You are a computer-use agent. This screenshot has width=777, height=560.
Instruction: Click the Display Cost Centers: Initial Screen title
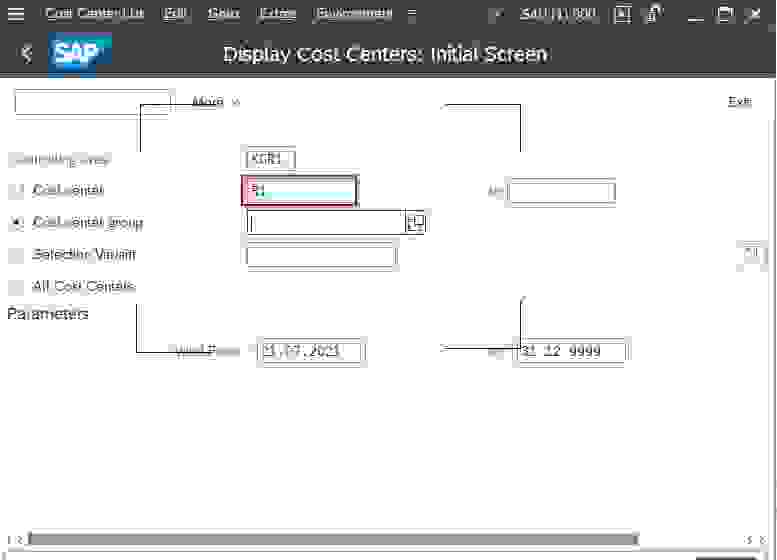click(386, 54)
